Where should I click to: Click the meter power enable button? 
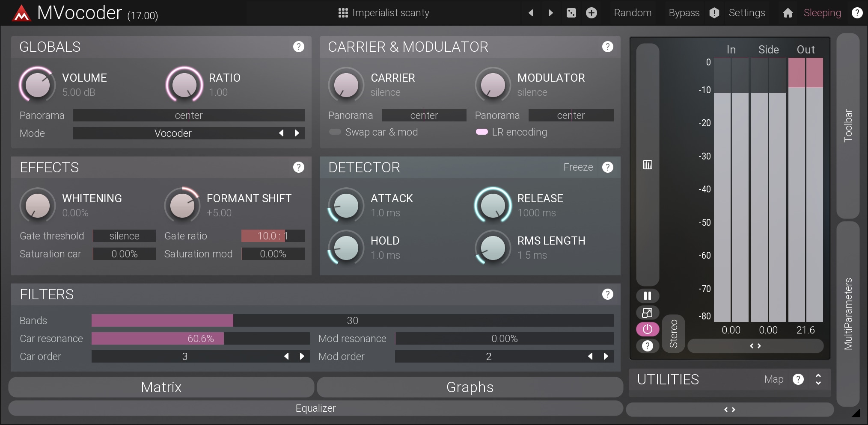tap(647, 329)
